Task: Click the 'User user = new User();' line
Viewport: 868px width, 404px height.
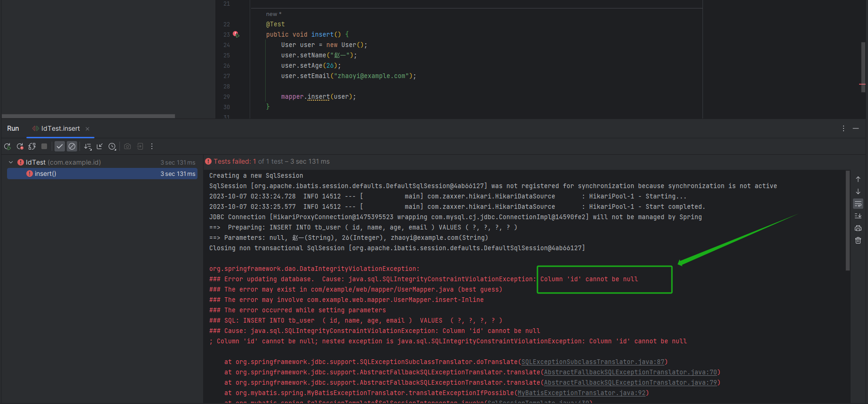Action: click(324, 45)
